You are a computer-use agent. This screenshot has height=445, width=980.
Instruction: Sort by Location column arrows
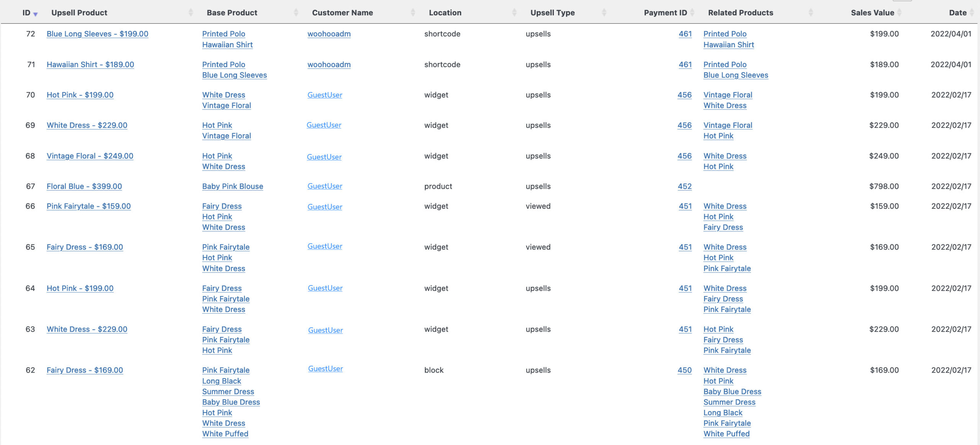pos(514,13)
